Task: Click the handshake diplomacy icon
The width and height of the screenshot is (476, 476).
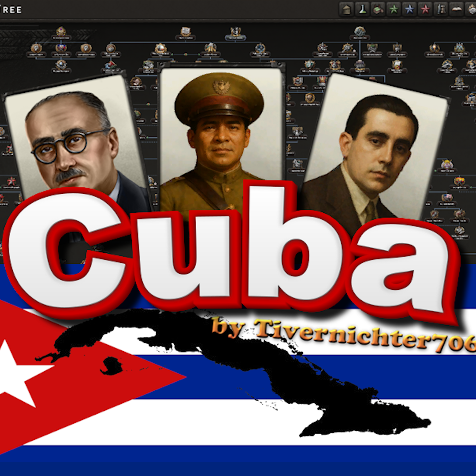Action: (471, 10)
